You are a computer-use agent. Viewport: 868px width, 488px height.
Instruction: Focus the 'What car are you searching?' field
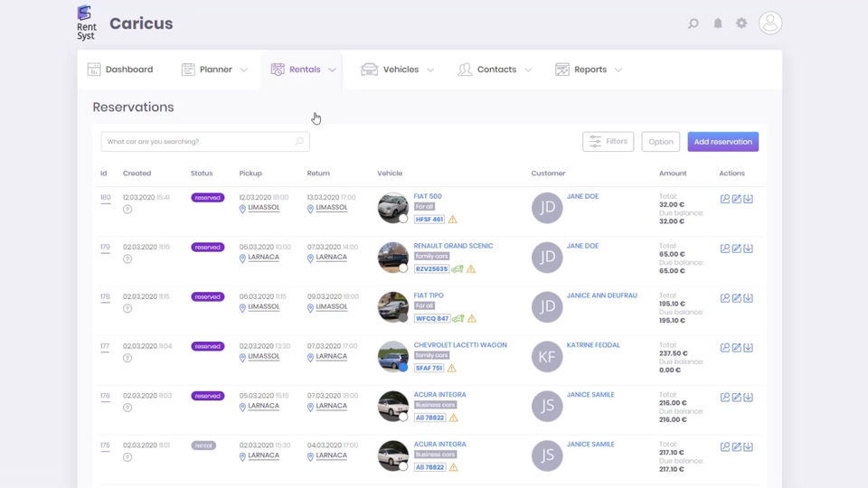[205, 142]
